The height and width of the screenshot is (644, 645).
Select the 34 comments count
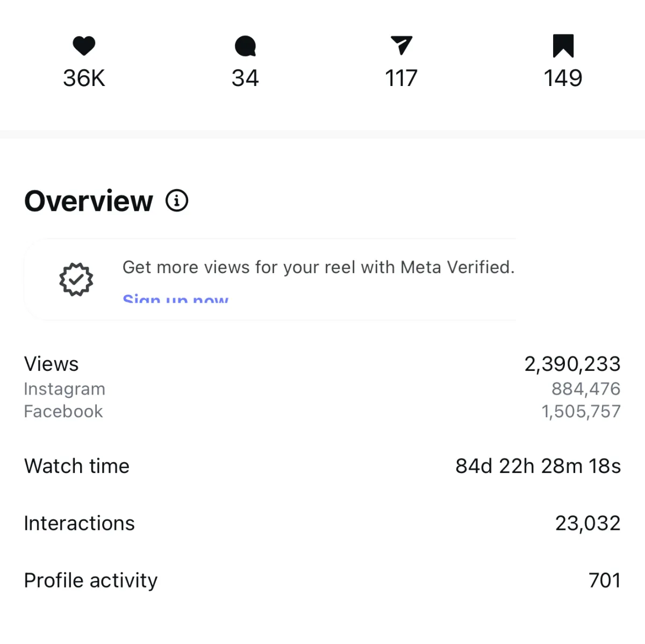pyautogui.click(x=245, y=78)
